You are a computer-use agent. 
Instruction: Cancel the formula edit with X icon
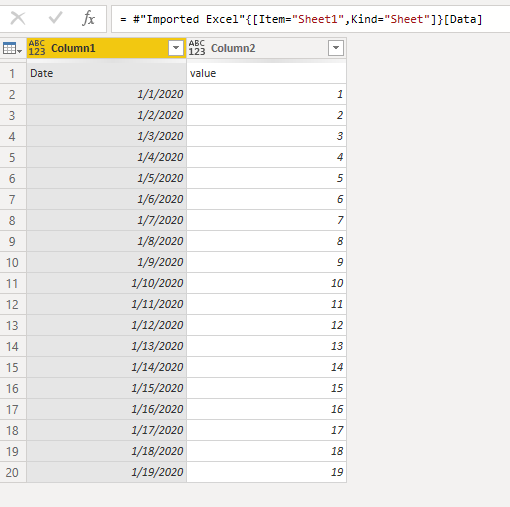tap(18, 18)
